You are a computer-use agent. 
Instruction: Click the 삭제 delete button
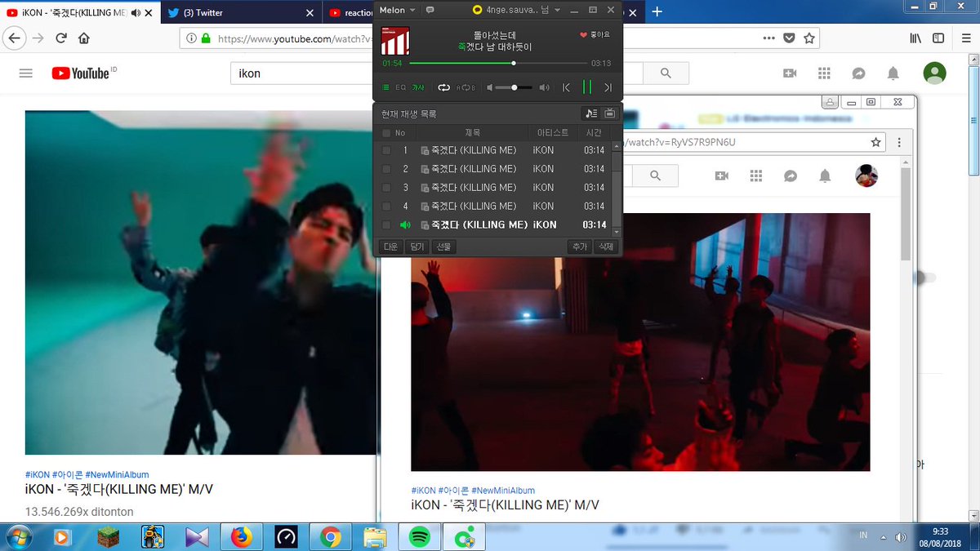coord(606,247)
